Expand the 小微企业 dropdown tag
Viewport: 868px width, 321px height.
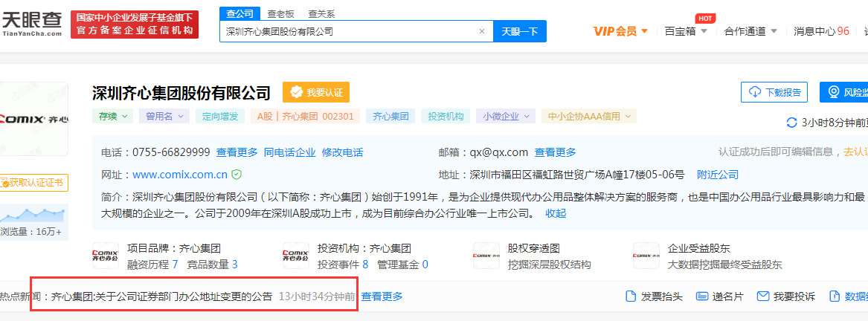pyautogui.click(x=506, y=116)
